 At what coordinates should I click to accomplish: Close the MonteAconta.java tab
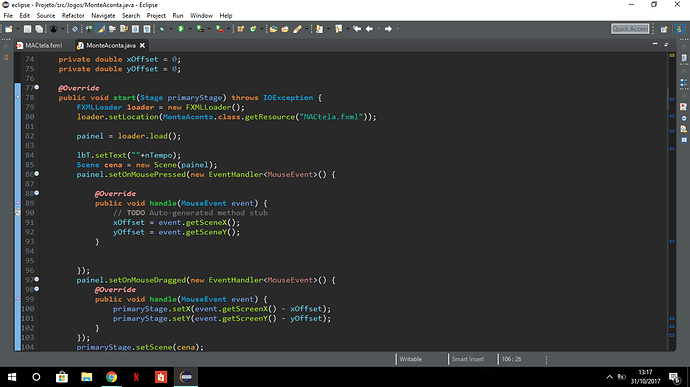[x=142, y=45]
